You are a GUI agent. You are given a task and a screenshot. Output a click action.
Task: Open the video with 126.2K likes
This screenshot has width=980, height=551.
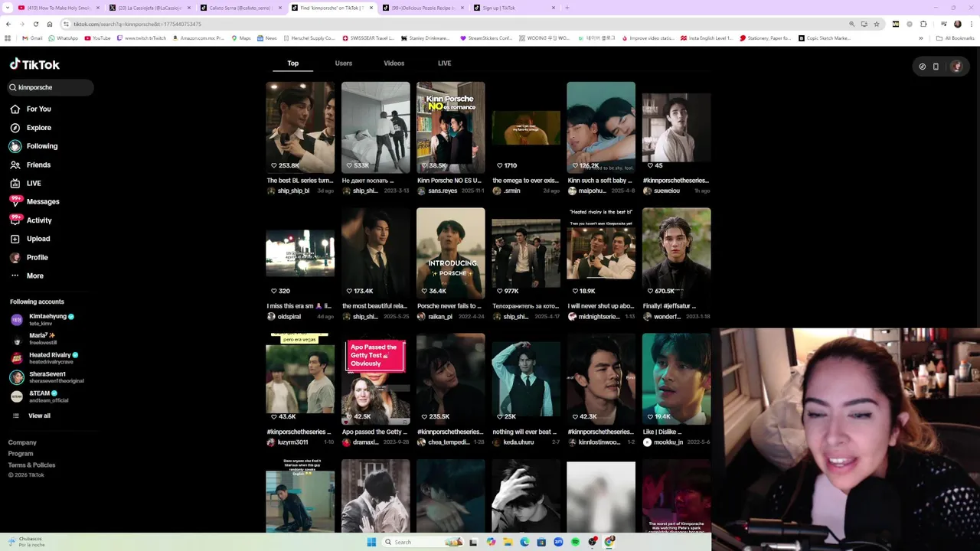(x=601, y=127)
